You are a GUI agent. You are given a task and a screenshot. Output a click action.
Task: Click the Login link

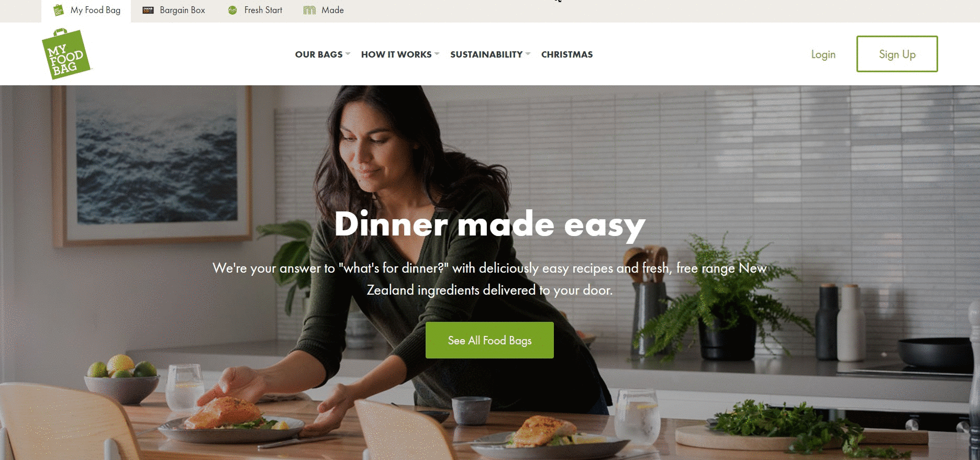(823, 54)
